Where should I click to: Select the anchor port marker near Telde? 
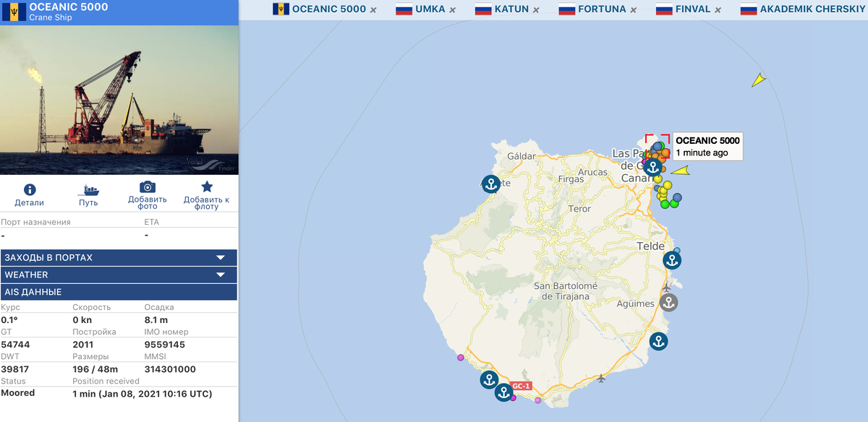coord(672,260)
